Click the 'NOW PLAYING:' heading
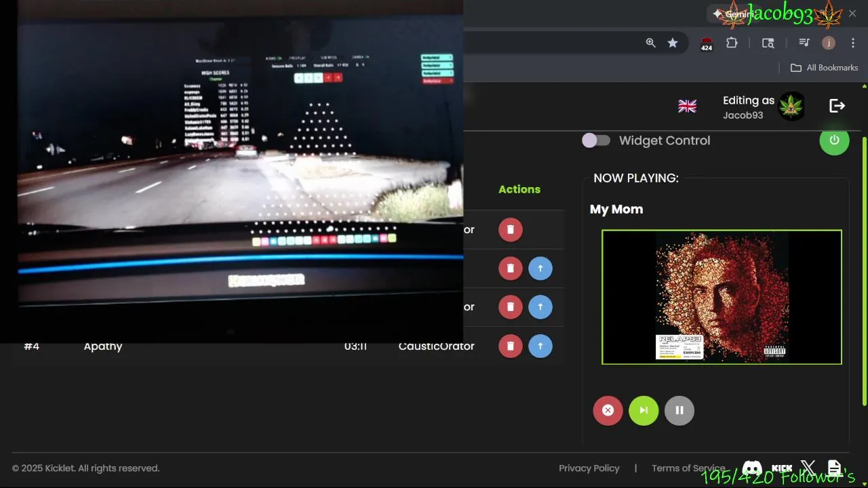This screenshot has height=488, width=868. 636,178
